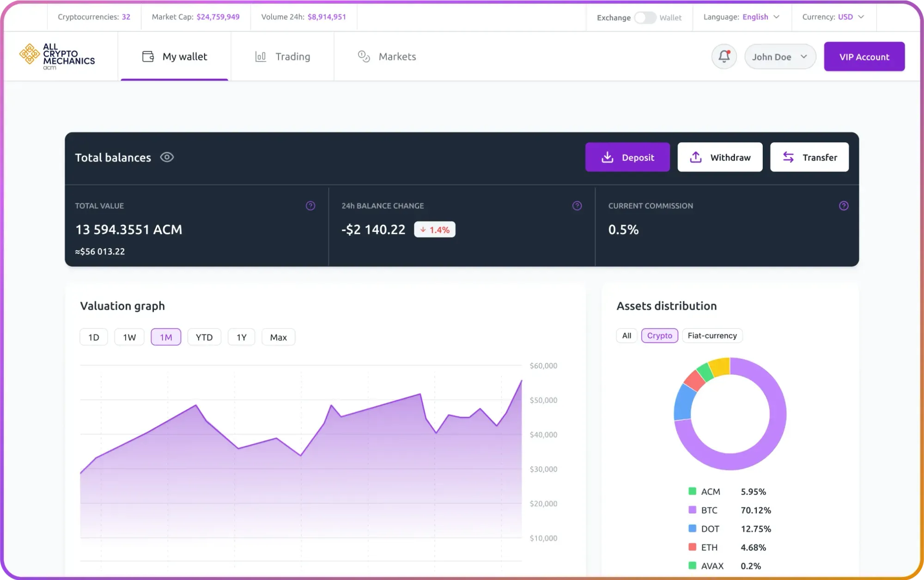924x580 pixels.
Task: Expand the John Doe account menu
Action: click(780, 56)
